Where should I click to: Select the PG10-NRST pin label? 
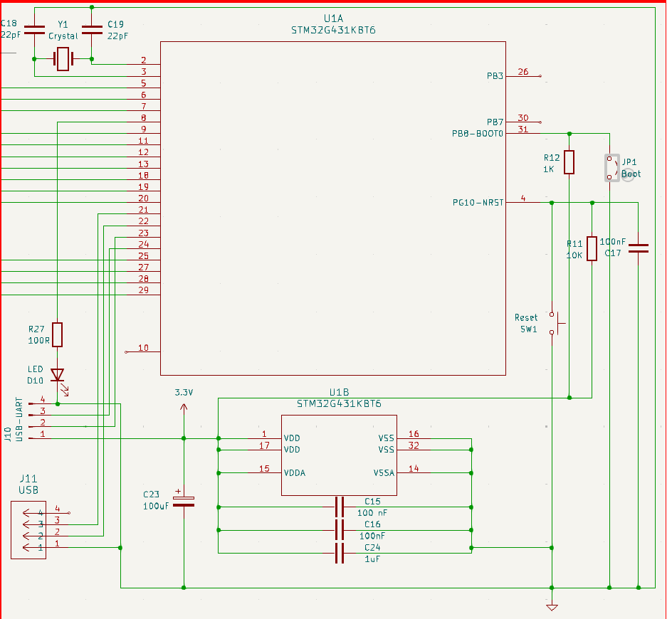coord(478,202)
